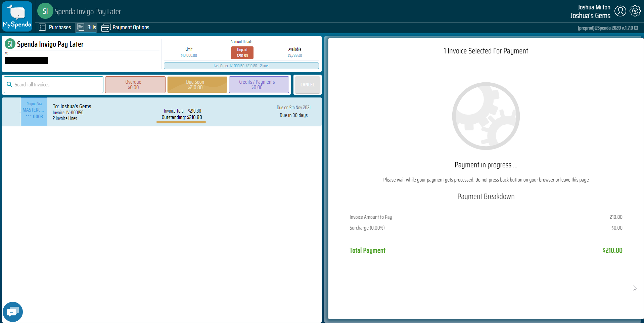Screen dimensions: 644x323
Task: Filter by Overdue $0.00 invoices
Action: coord(135,85)
